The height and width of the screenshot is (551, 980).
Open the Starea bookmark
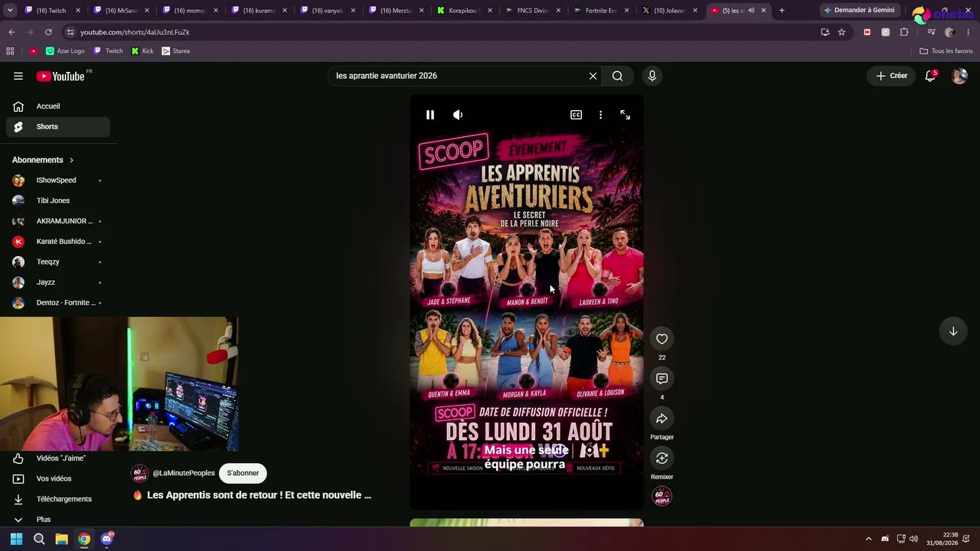(175, 51)
